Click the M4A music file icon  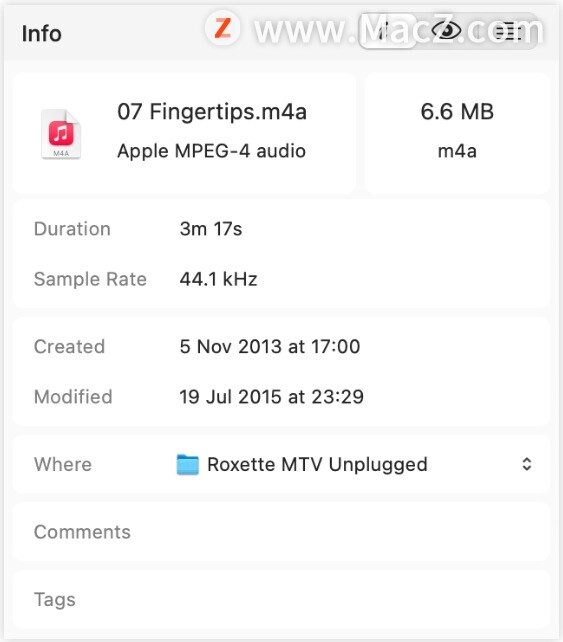click(x=61, y=134)
